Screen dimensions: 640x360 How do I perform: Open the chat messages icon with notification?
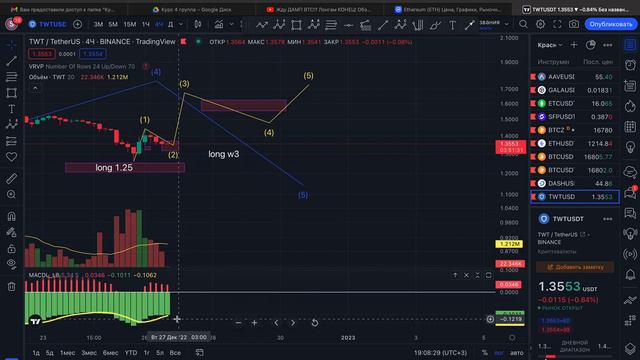(x=630, y=193)
